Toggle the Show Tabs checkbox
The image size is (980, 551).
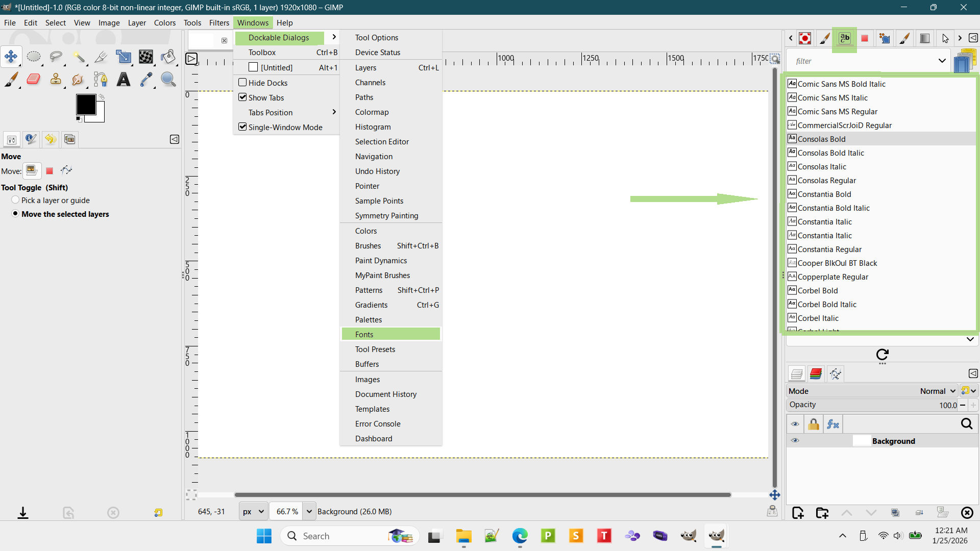tap(242, 97)
